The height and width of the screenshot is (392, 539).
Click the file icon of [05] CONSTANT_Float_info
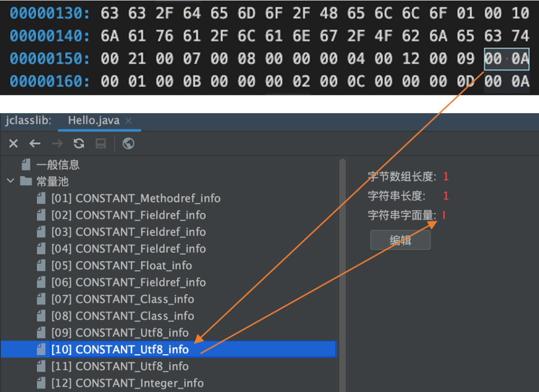[x=41, y=265]
